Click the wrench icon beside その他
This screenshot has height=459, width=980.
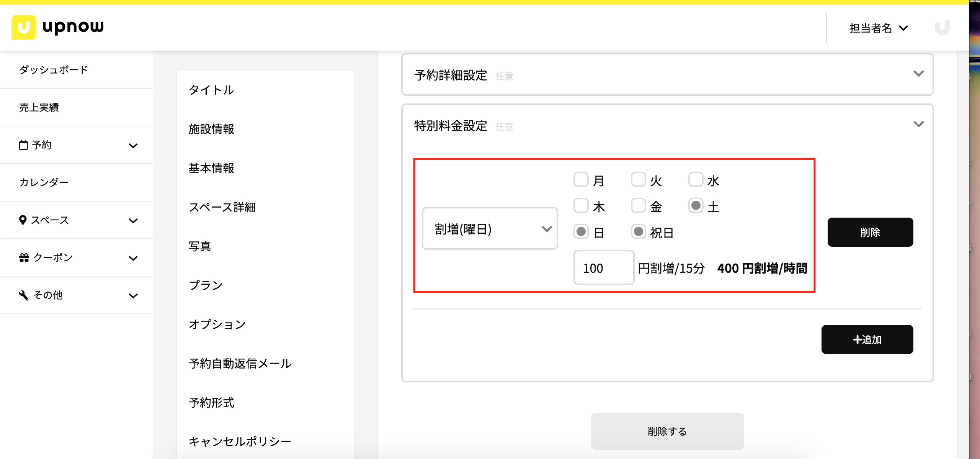[x=24, y=295]
